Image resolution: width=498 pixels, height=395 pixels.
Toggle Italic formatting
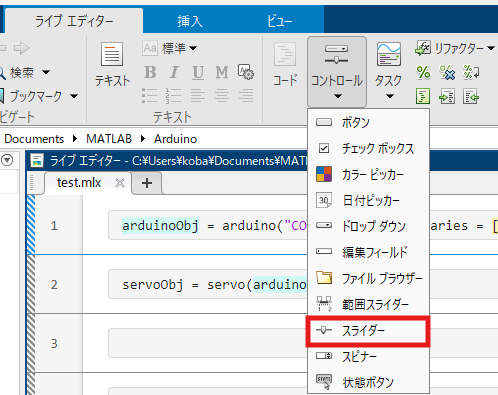(x=174, y=72)
